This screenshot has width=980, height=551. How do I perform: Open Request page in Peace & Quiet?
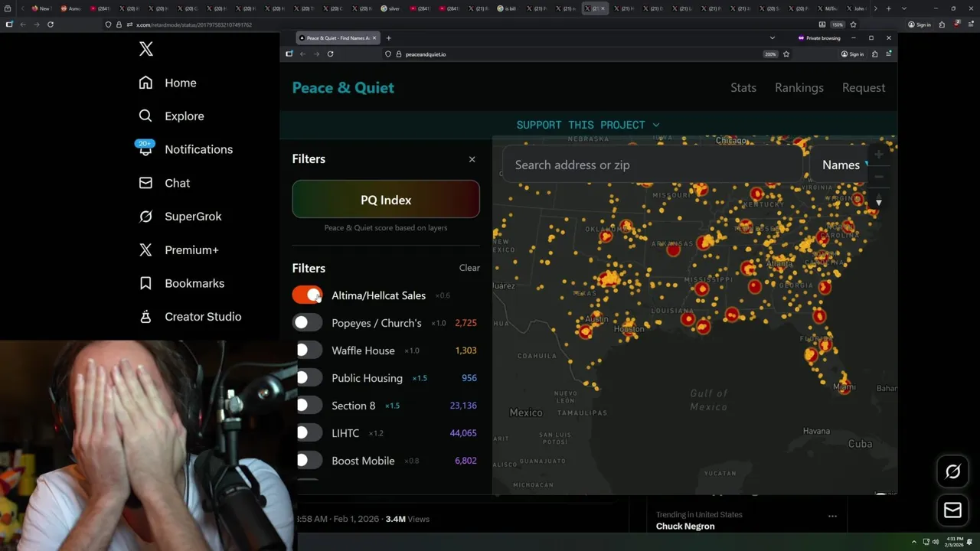click(x=864, y=88)
